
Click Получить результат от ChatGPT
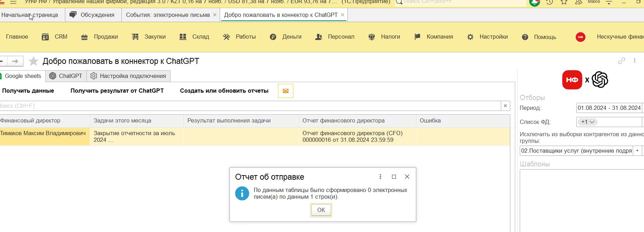[117, 91]
